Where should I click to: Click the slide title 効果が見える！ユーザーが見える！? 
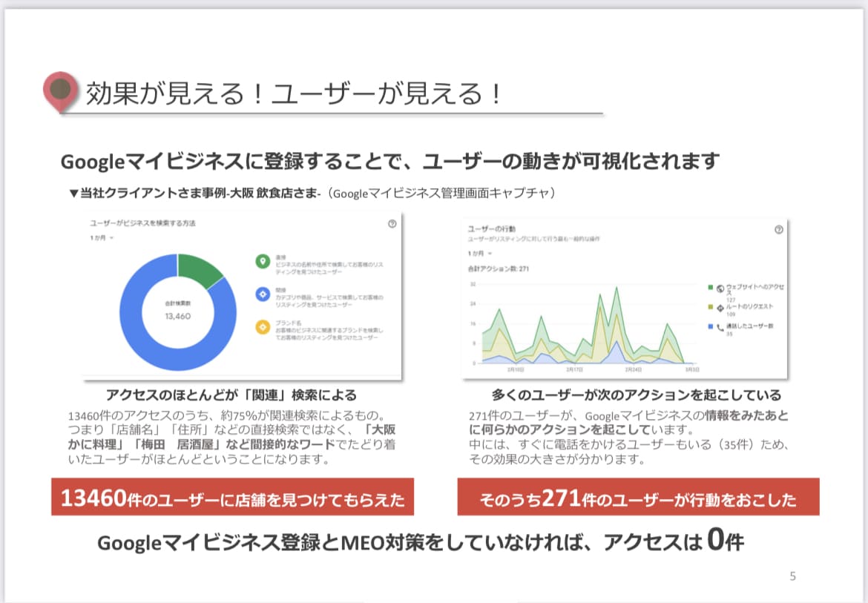click(293, 93)
